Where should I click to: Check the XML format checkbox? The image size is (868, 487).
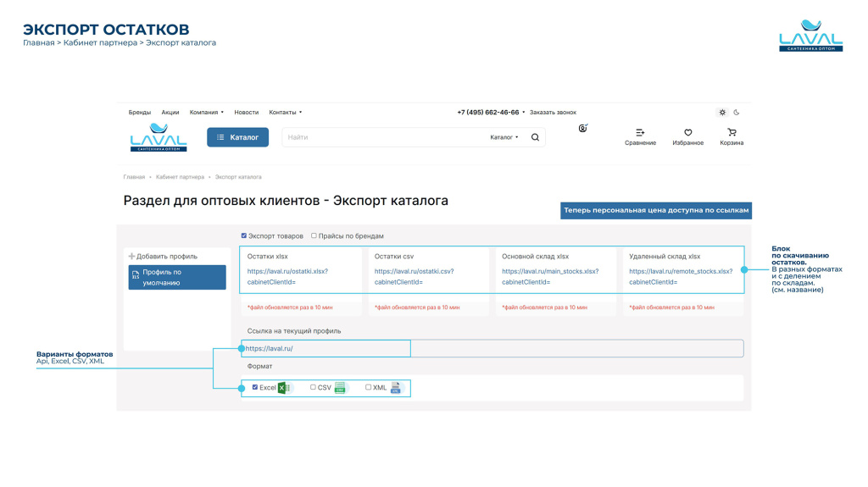pyautogui.click(x=368, y=387)
